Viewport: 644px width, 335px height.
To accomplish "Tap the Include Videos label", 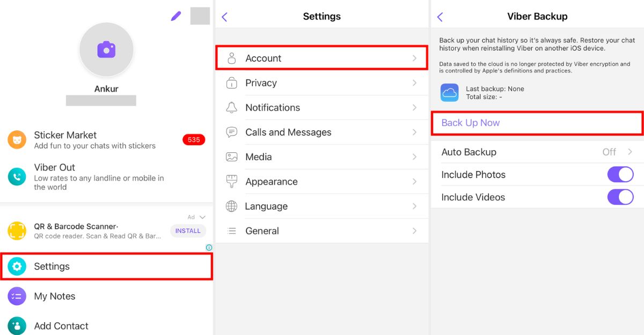I will pyautogui.click(x=473, y=197).
